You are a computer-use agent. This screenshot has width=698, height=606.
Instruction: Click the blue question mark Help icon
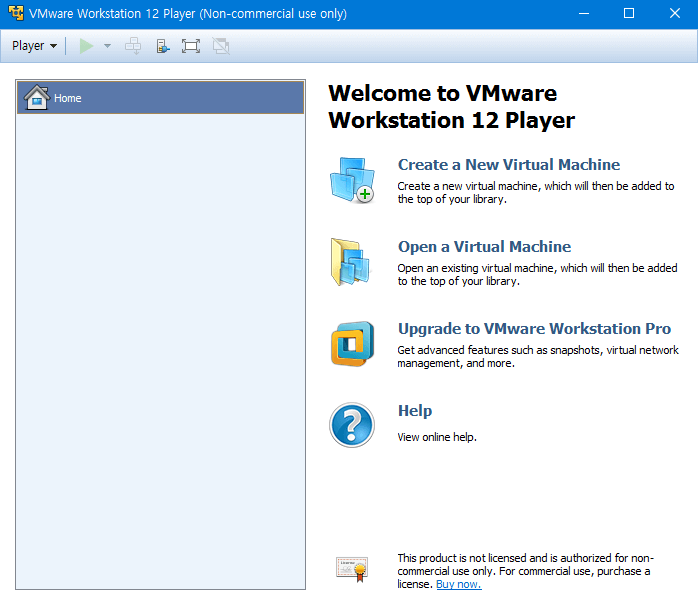(351, 425)
